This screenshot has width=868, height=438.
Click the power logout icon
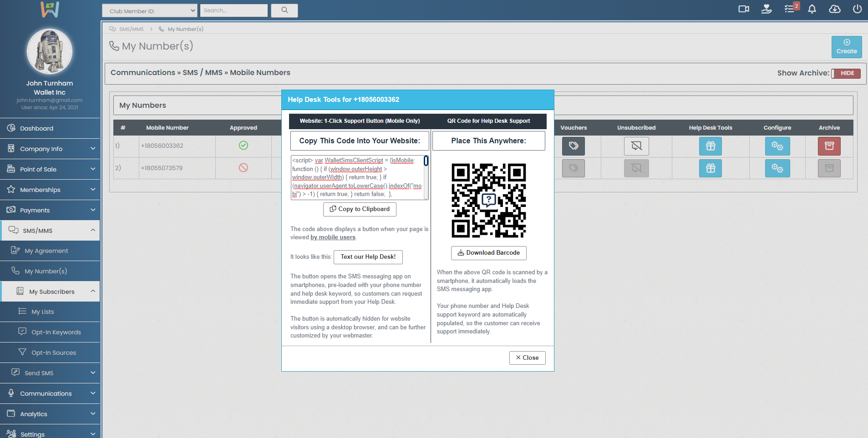(857, 9)
